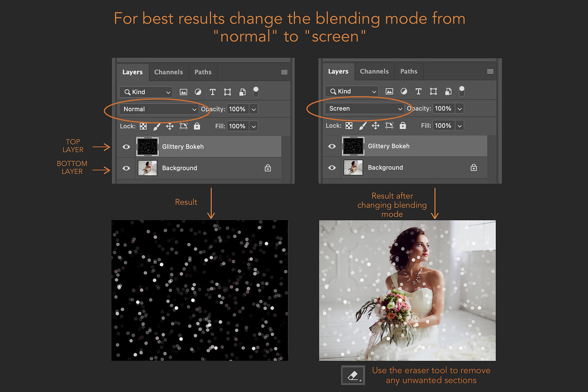Screen dimensions: 588x392
Task: Lock position move icon in right panel
Action: (376, 126)
